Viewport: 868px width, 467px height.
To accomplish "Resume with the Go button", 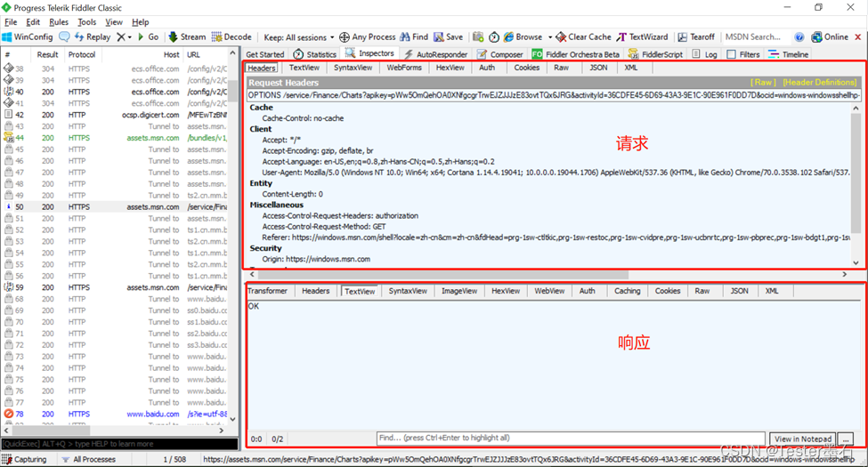I will click(149, 37).
